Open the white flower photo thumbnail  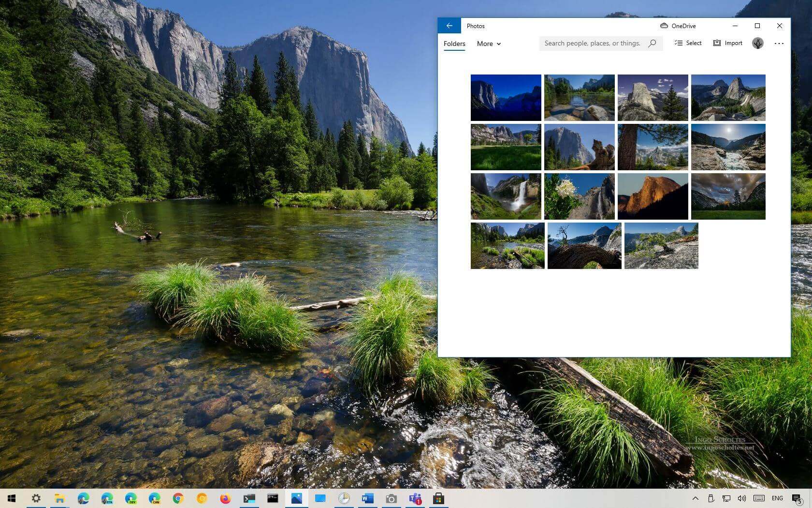(x=579, y=196)
